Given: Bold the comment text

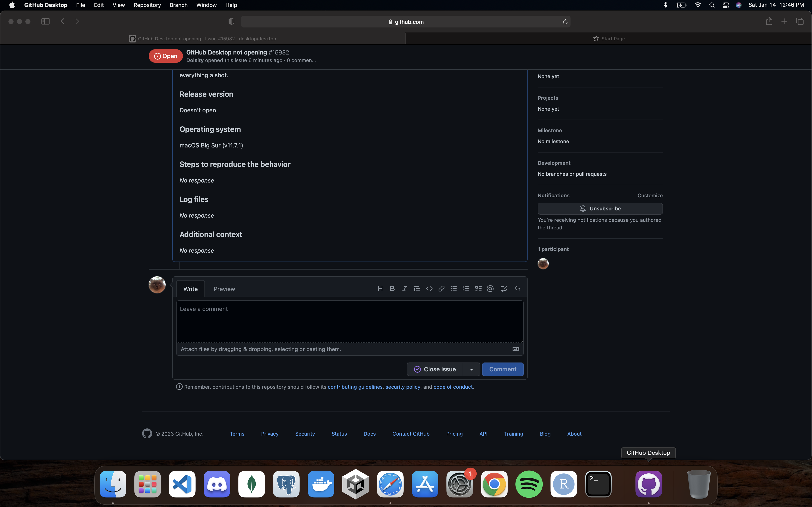Looking at the screenshot, I should coord(392,288).
